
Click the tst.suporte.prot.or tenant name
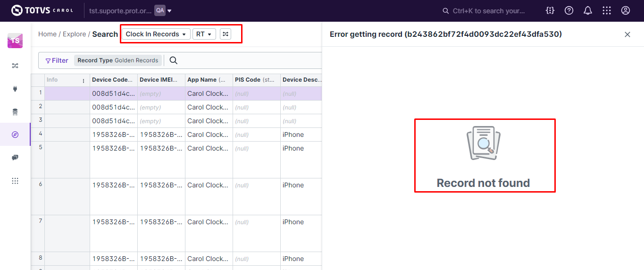[120, 11]
